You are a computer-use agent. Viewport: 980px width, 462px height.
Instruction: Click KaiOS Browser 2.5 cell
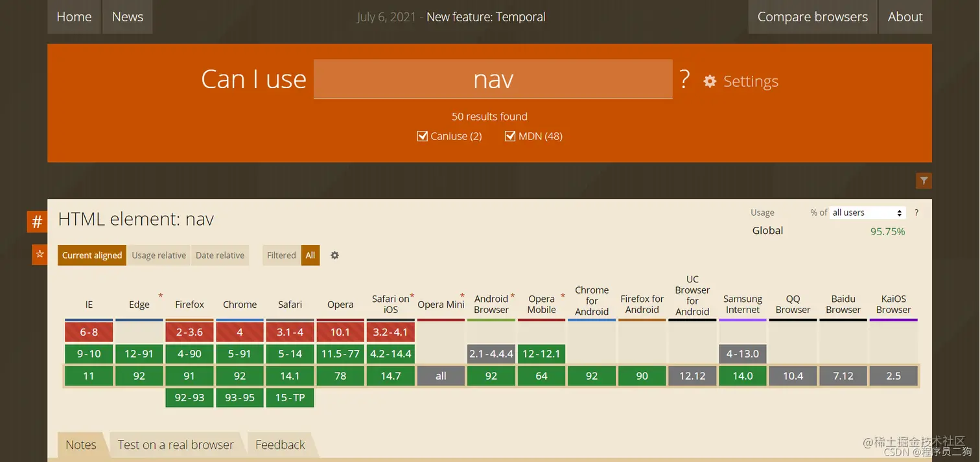pyautogui.click(x=894, y=376)
